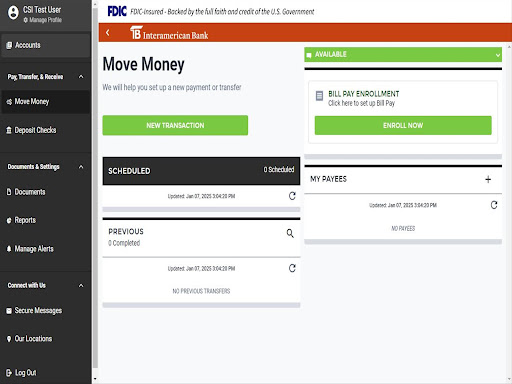512x384 pixels.
Task: Collapse the Connect with Us section
Action: coord(81,285)
